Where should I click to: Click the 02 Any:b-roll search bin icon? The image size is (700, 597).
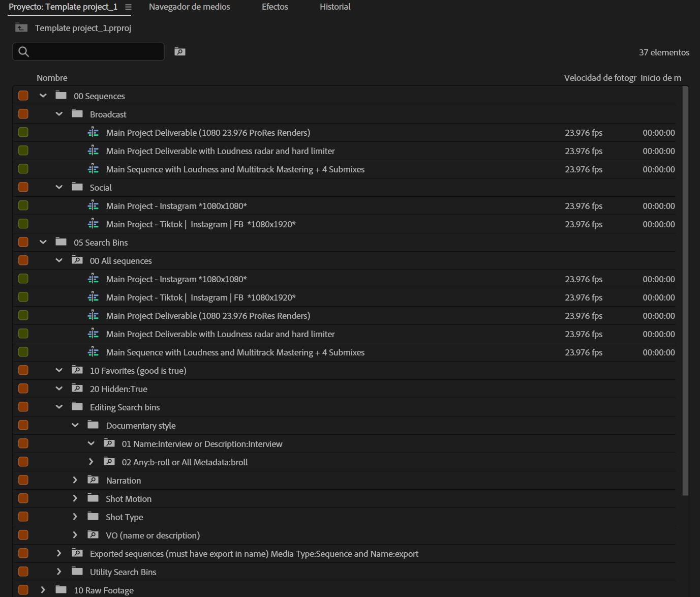coord(109,461)
